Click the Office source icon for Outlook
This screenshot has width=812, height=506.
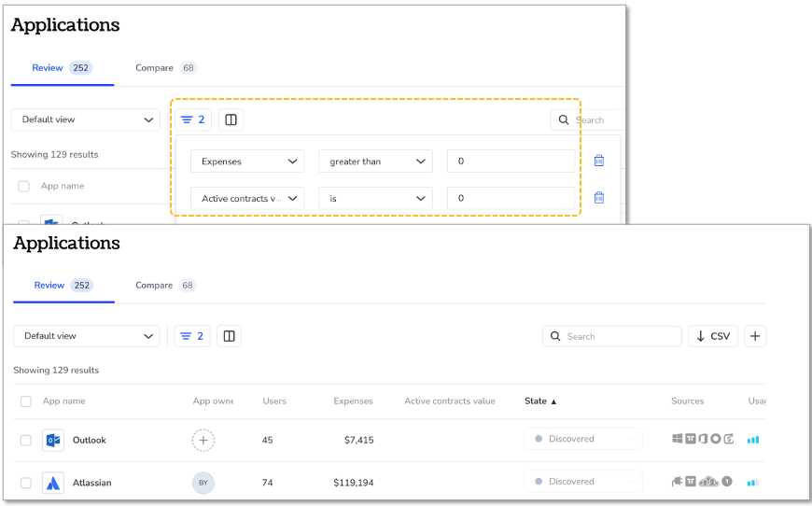click(703, 439)
